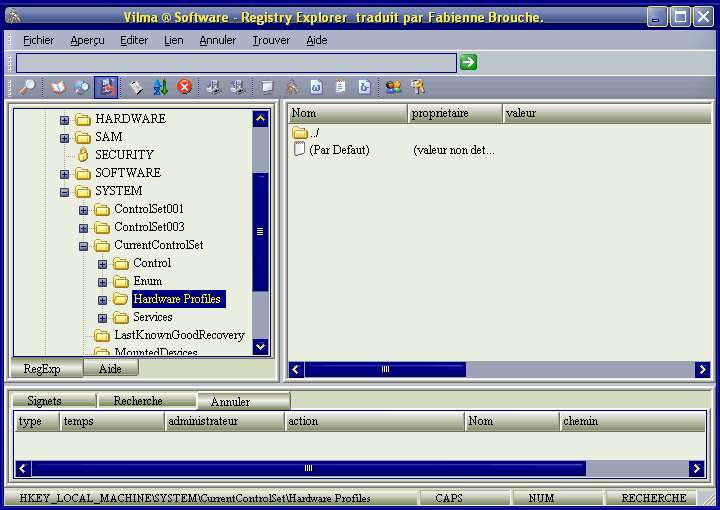Expand the Services subkey node
720x510 pixels.
pos(102,318)
